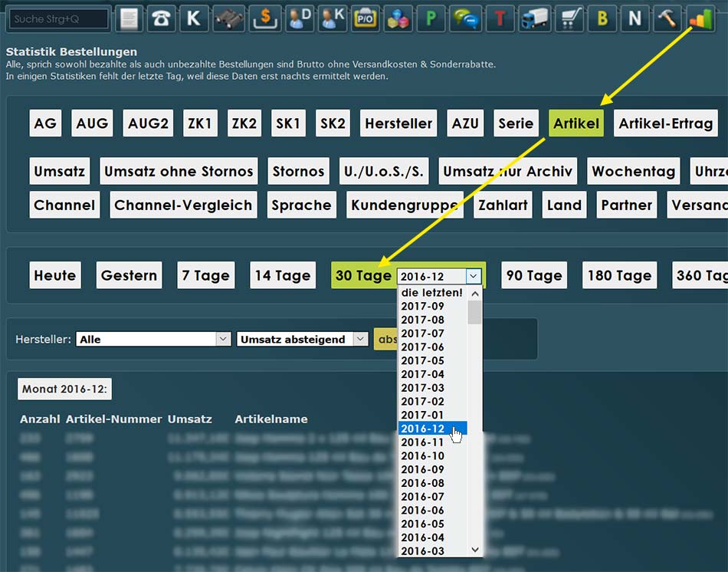Open the colored cubes icon
This screenshot has height=572, width=728.
point(398,19)
